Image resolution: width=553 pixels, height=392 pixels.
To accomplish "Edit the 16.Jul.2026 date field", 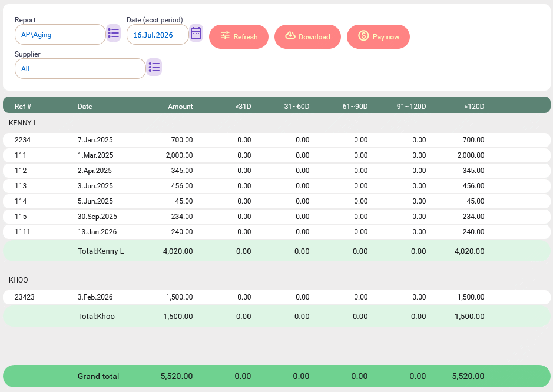I will 158,35.
